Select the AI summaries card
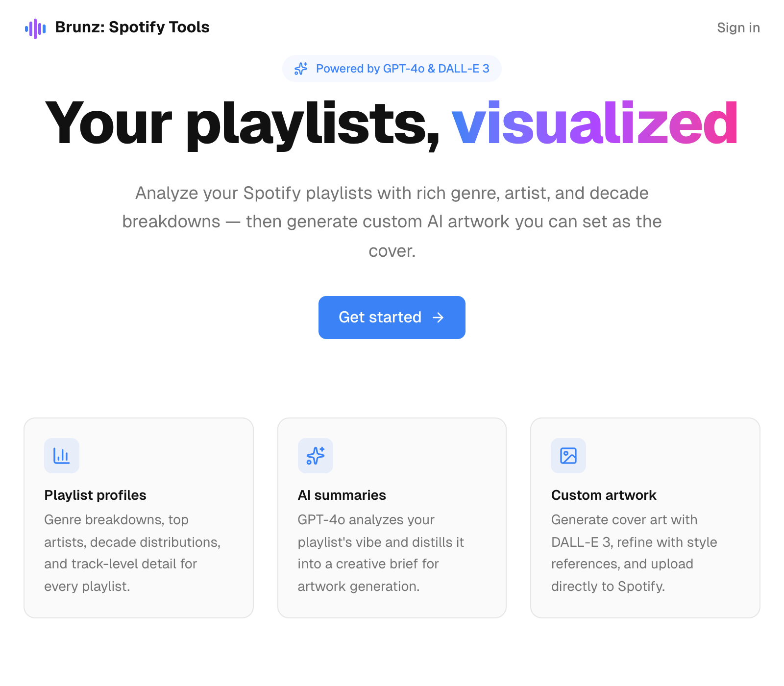The image size is (784, 686). tap(392, 517)
